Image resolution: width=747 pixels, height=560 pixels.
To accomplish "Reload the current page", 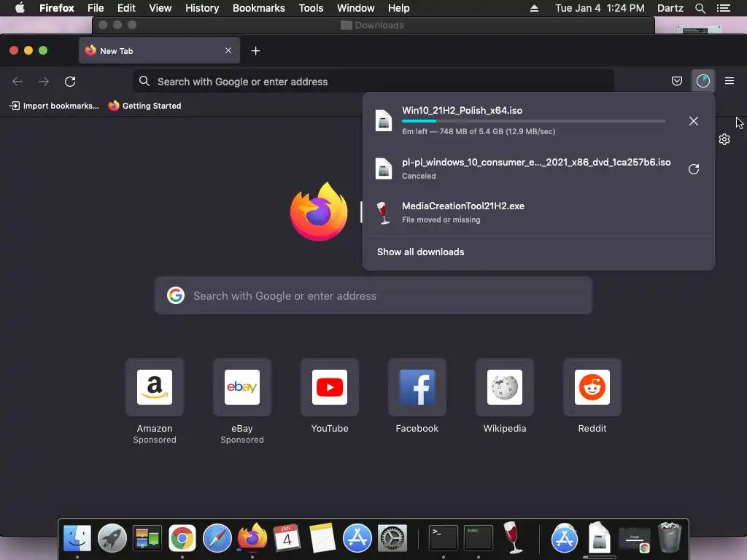I will (70, 82).
